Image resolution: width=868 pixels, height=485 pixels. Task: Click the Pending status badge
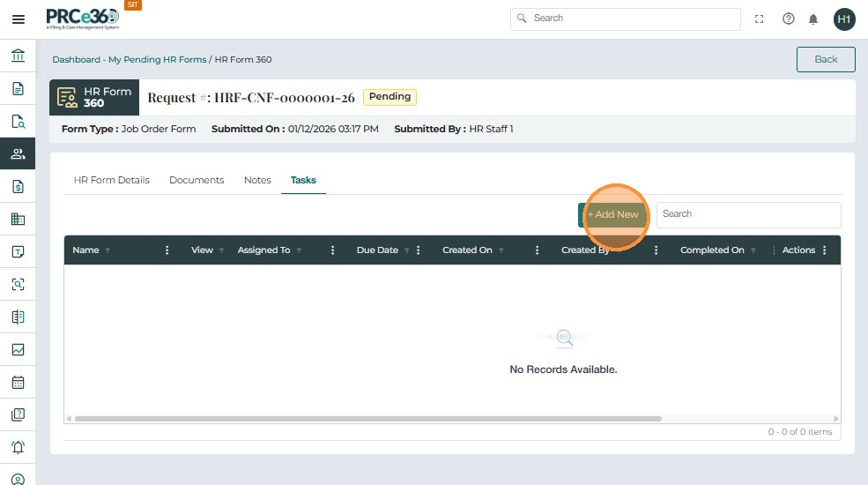(x=389, y=97)
